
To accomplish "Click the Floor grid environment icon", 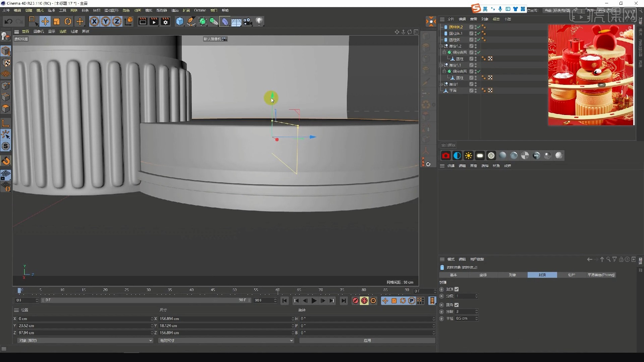I will (x=236, y=22).
